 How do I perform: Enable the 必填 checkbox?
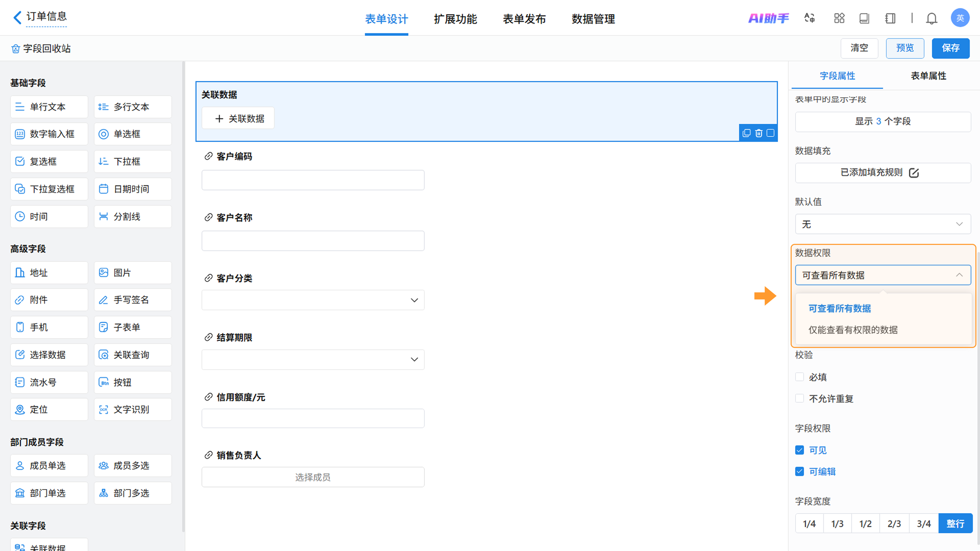click(x=800, y=377)
